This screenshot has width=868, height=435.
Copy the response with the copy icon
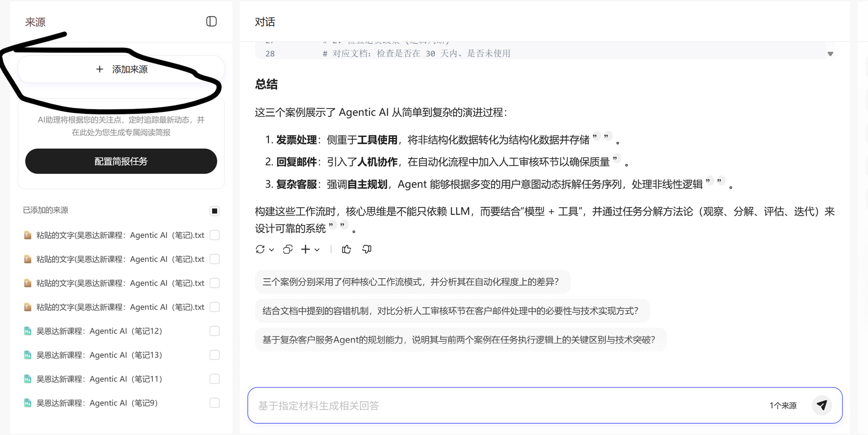[288, 249]
